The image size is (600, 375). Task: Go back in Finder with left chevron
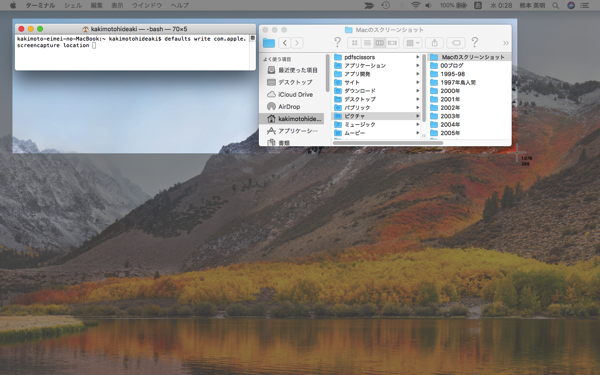pos(284,43)
